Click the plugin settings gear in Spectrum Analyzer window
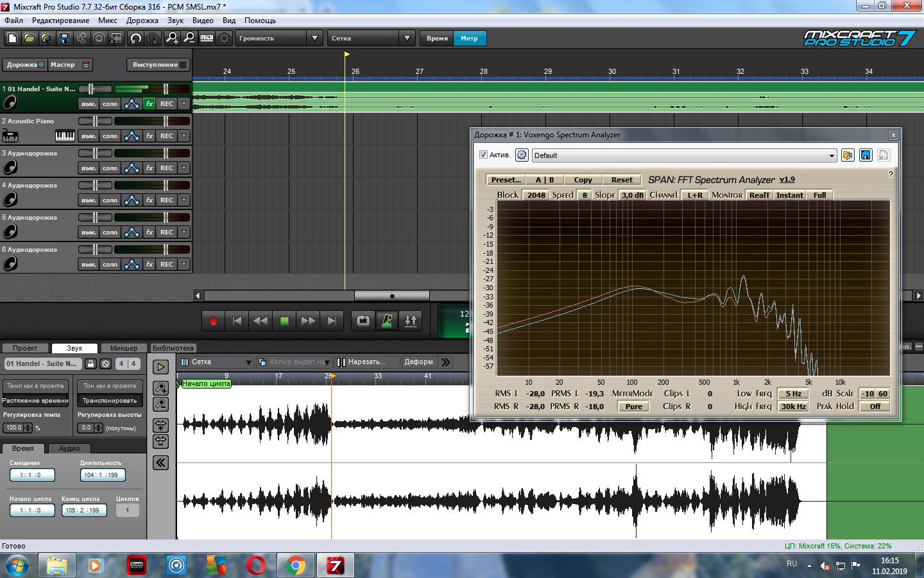 [522, 155]
